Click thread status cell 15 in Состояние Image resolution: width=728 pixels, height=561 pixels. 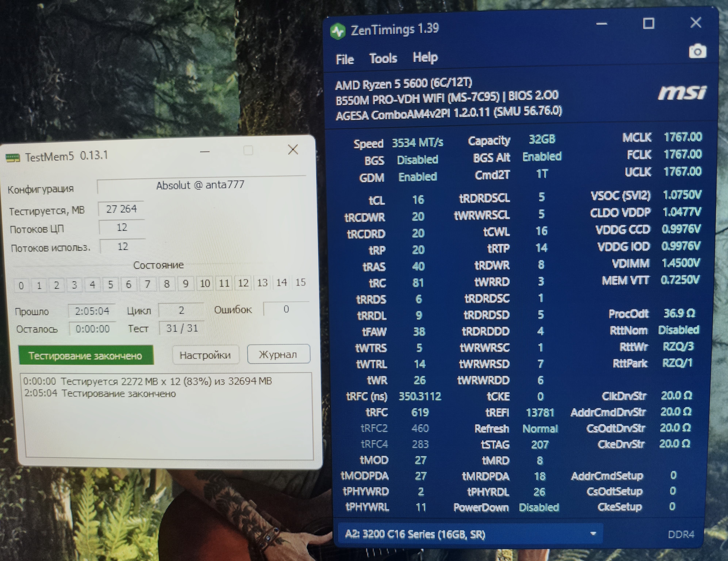point(301,283)
